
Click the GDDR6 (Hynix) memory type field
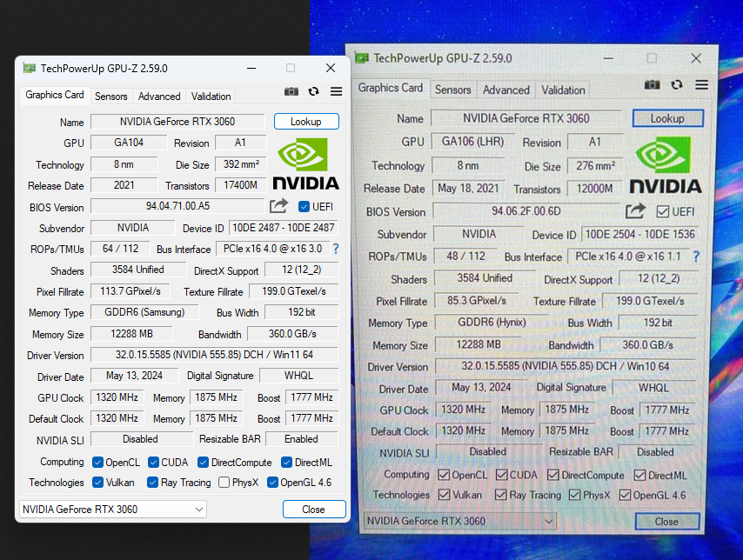(x=492, y=322)
